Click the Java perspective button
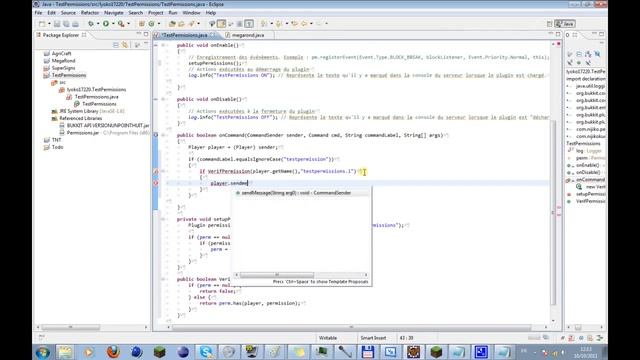This screenshot has width=640, height=360. (565, 24)
